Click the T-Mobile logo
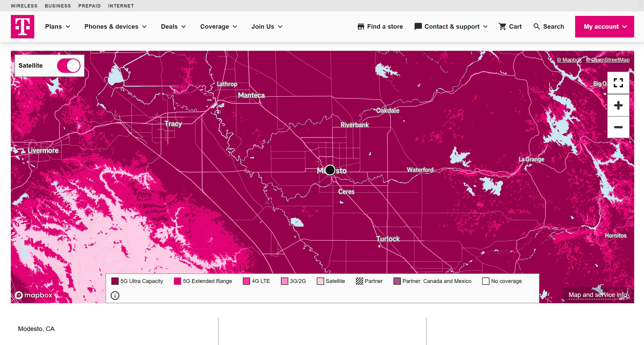The width and height of the screenshot is (644, 345). pyautogui.click(x=22, y=27)
